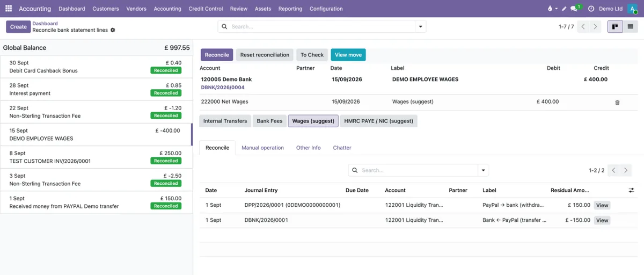Click the 222000 Net Wages account cell
Image resolution: width=644 pixels, height=275 pixels.
pyautogui.click(x=224, y=102)
